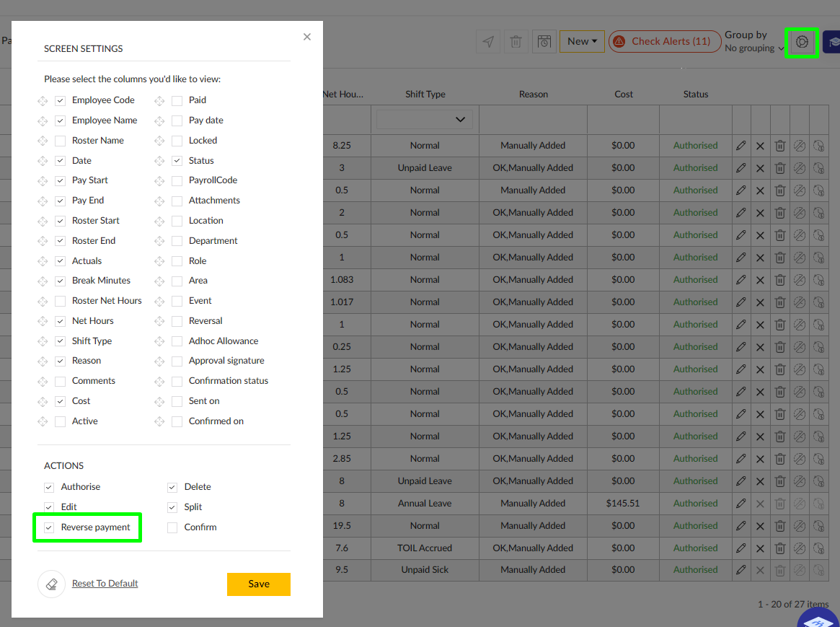
Task: Click the eraser icon beside Reset To Default
Action: pos(51,583)
